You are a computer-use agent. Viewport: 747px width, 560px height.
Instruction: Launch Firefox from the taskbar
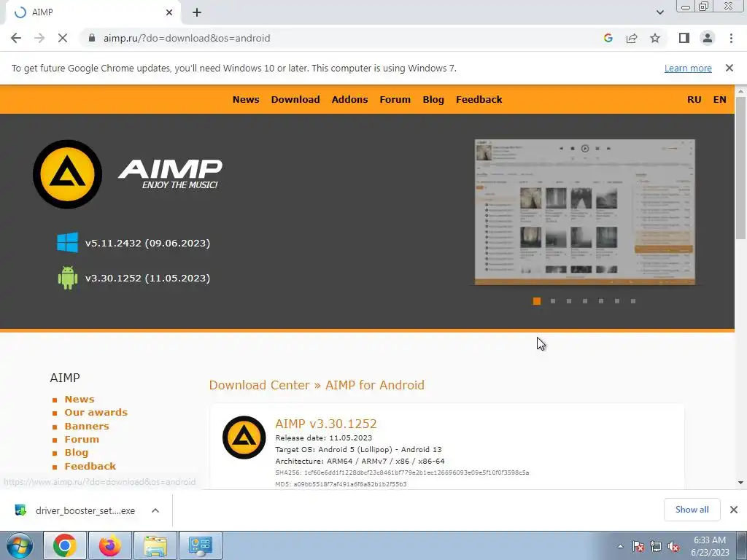[110, 545]
